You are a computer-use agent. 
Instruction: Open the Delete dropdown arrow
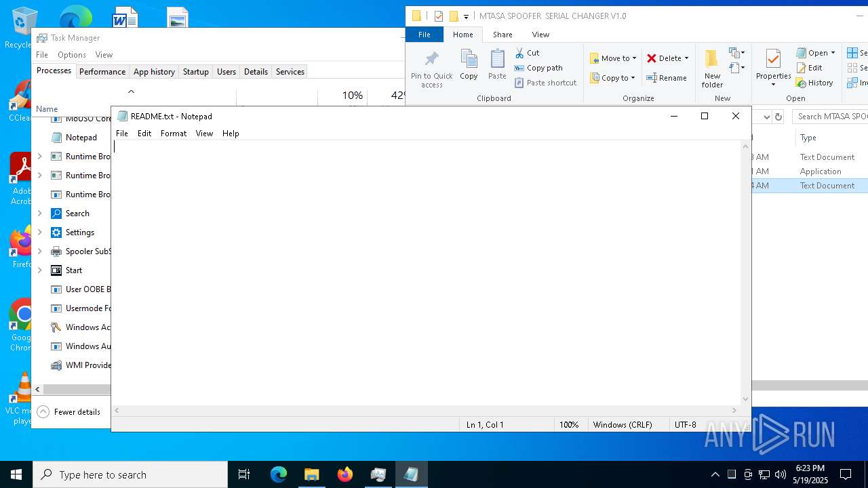(686, 58)
